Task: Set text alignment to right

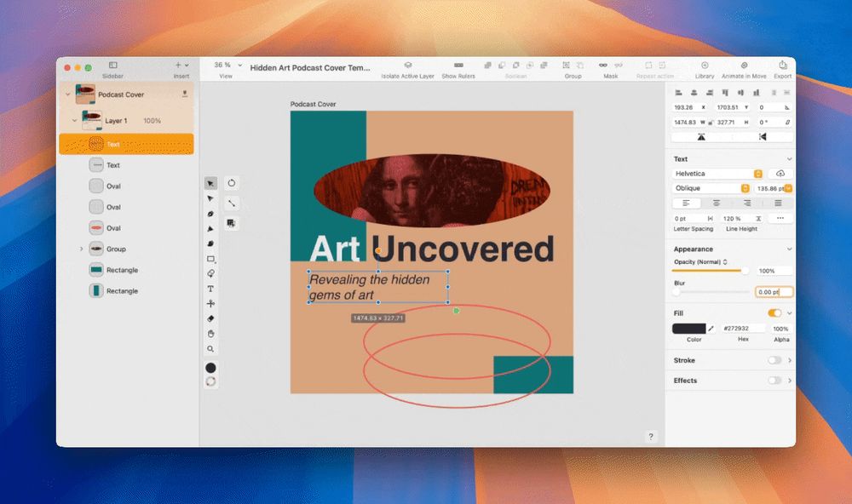Action: pos(747,203)
